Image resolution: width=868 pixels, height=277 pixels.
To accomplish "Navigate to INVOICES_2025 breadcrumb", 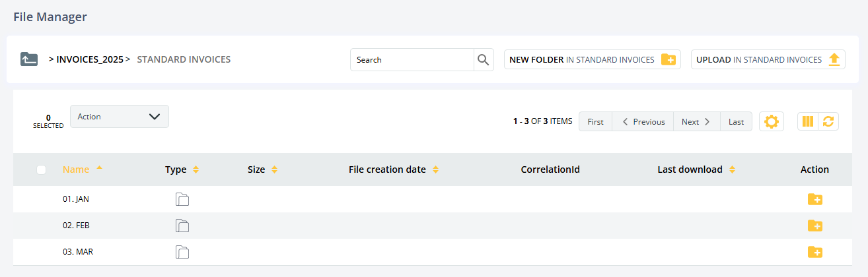I will [89, 59].
